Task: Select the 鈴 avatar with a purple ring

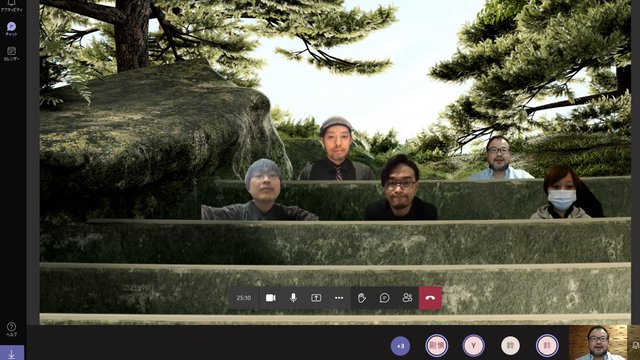Action: point(547,346)
